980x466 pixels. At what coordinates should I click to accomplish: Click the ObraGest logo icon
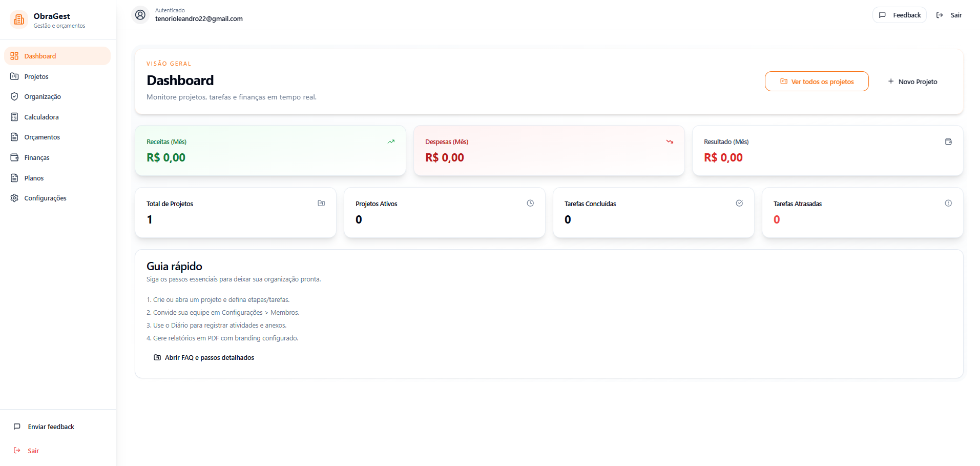click(19, 19)
